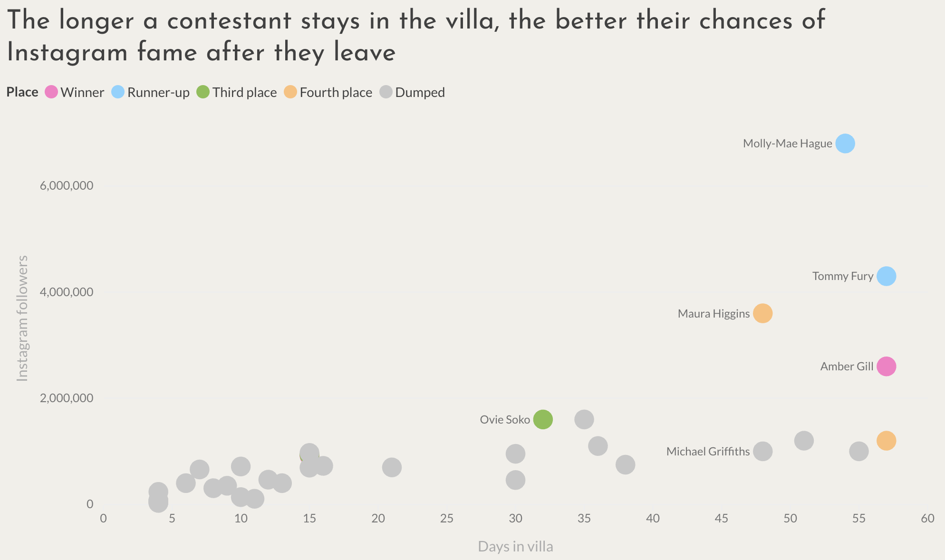
Task: Click the pink Winner legend swatch
Action: tap(51, 92)
